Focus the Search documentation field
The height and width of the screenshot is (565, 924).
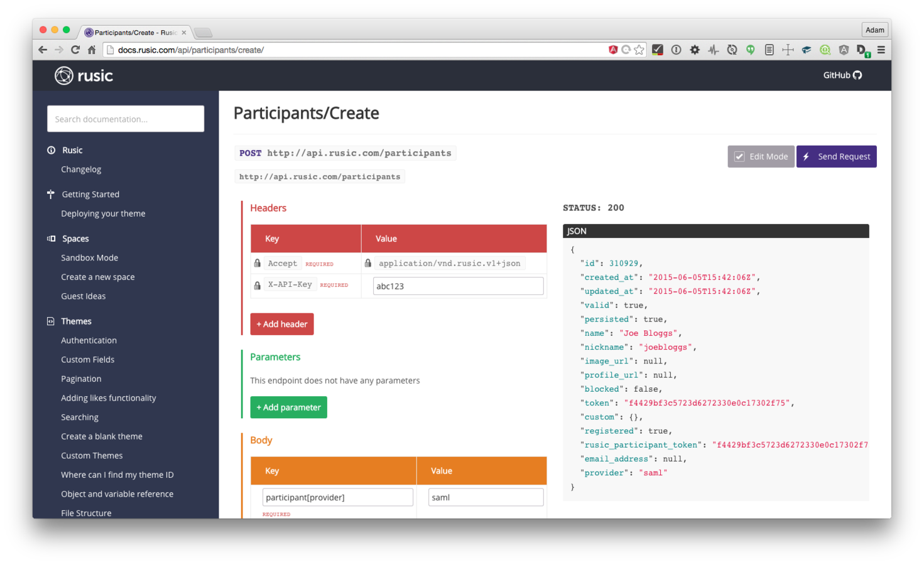click(126, 119)
